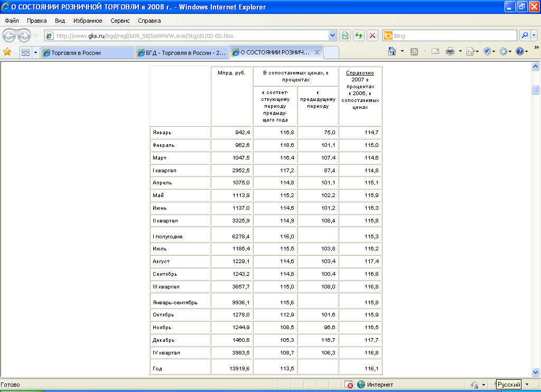Switch to tab БГД - Торговля в России
This screenshot has height=392, width=541.
[182, 53]
